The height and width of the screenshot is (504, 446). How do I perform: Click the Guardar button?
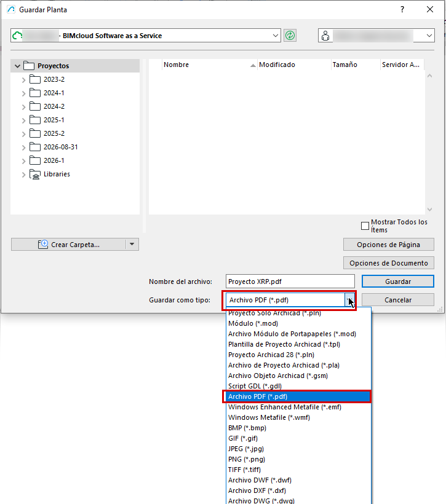tap(398, 282)
